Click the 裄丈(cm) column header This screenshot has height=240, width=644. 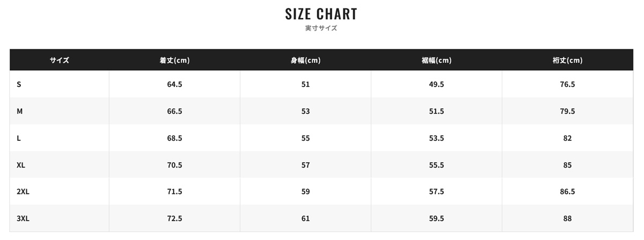(568, 60)
